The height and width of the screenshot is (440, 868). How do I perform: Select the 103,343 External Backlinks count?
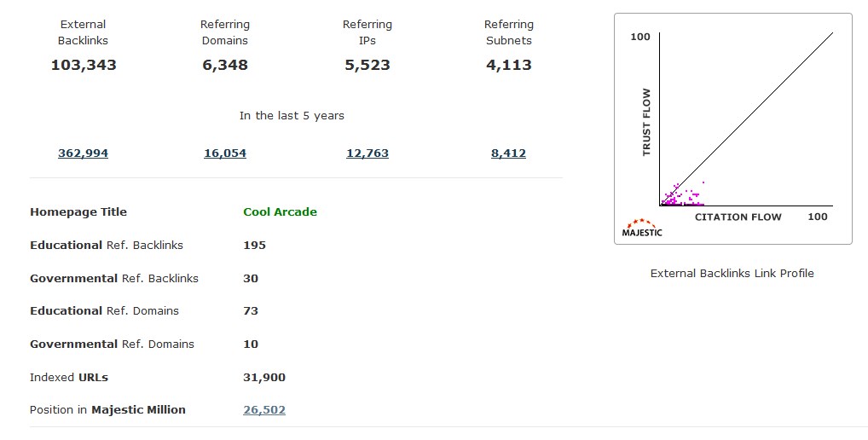(84, 65)
